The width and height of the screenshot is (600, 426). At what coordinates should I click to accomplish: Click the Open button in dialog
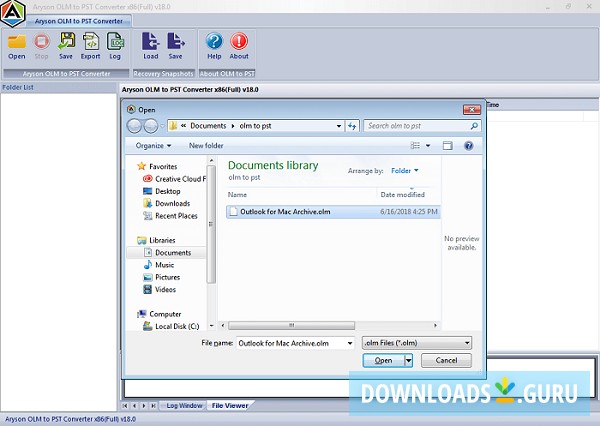coord(383,360)
